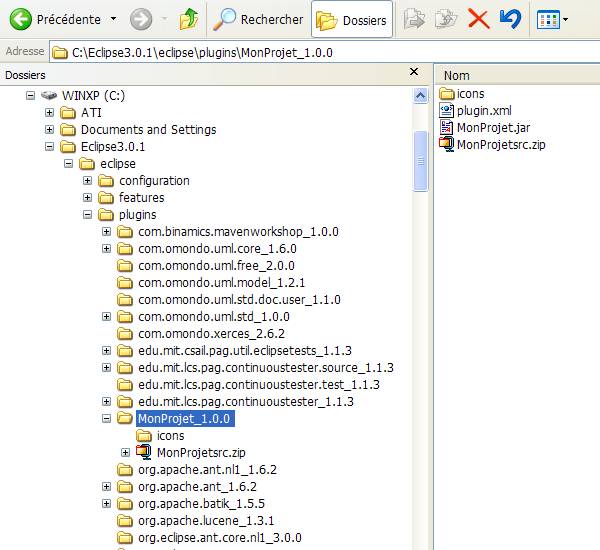Go up one folder level
This screenshot has width=600, height=550.
coord(189,19)
